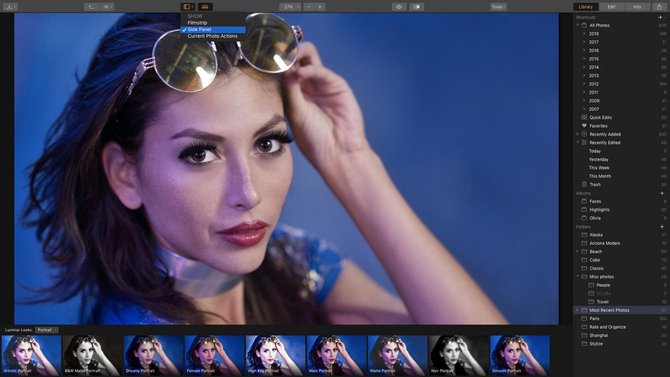Image resolution: width=670 pixels, height=377 pixels.
Task: Switch to the Edit tab
Action: pyautogui.click(x=611, y=7)
